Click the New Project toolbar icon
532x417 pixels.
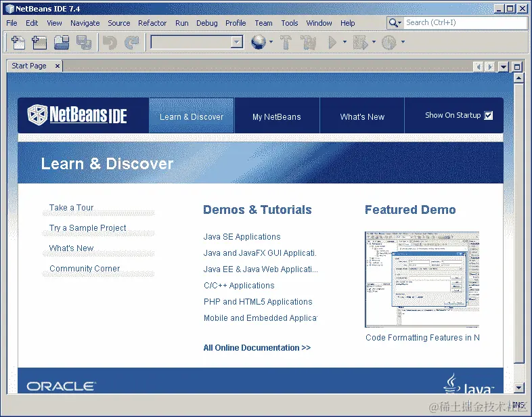point(39,43)
